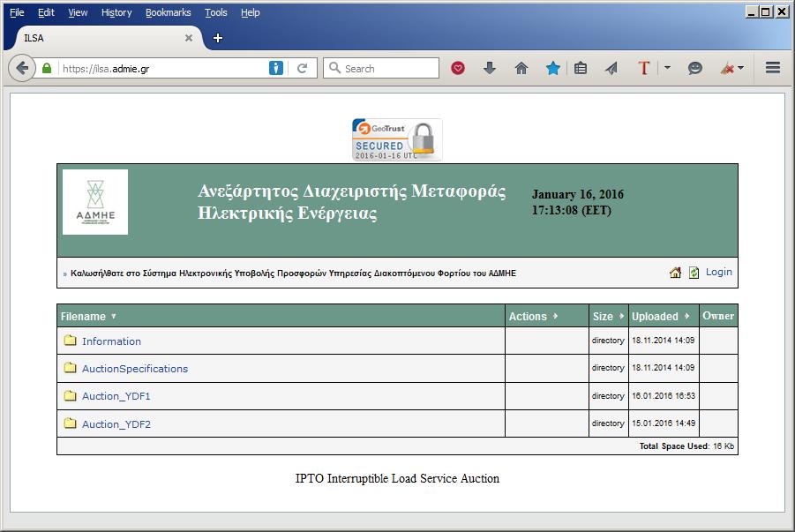Click the address bar URL field
This screenshot has height=532, width=795.
coord(163,69)
